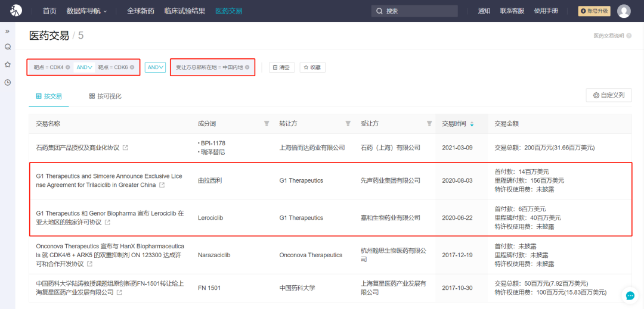Image resolution: width=644 pixels, height=309 pixels.
Task: Open 自定义列 column settings
Action: 609,95
